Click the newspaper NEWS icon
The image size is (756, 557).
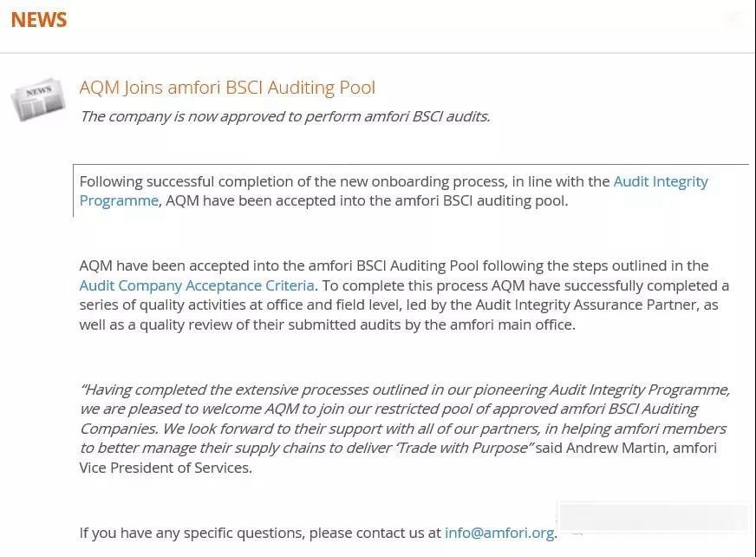38,98
